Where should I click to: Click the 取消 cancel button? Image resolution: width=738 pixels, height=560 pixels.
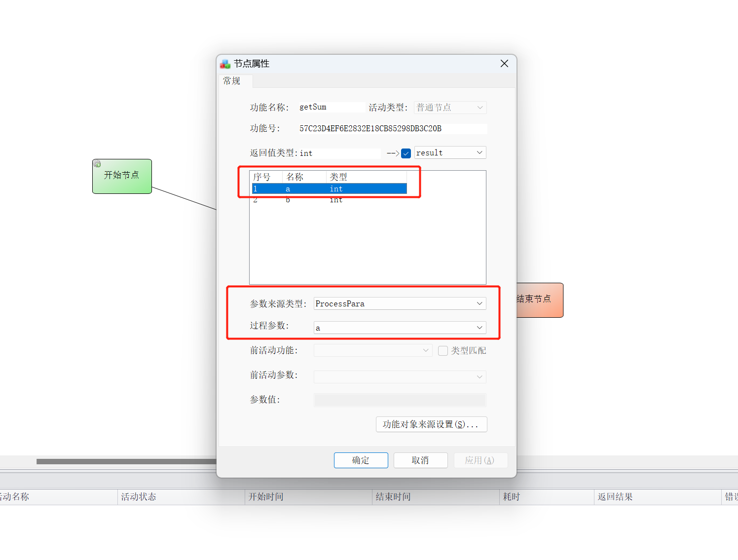coord(420,460)
